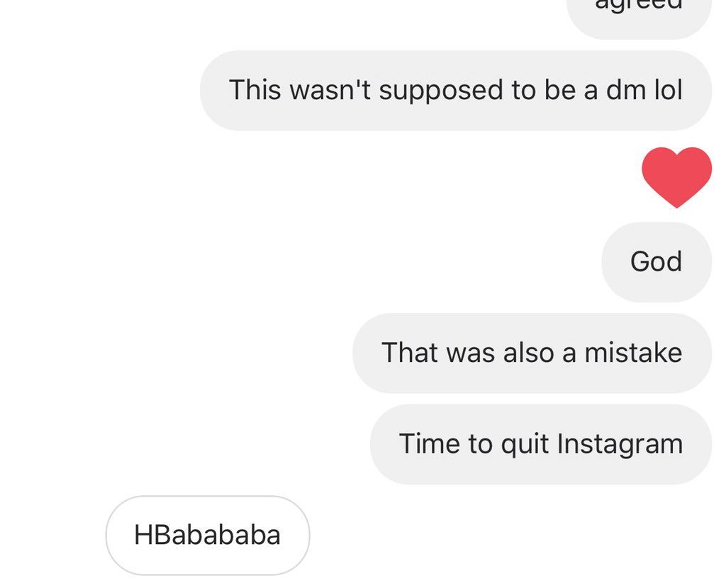Select the "God" message bubble
Screen dimensions: 726x588
click(x=656, y=262)
